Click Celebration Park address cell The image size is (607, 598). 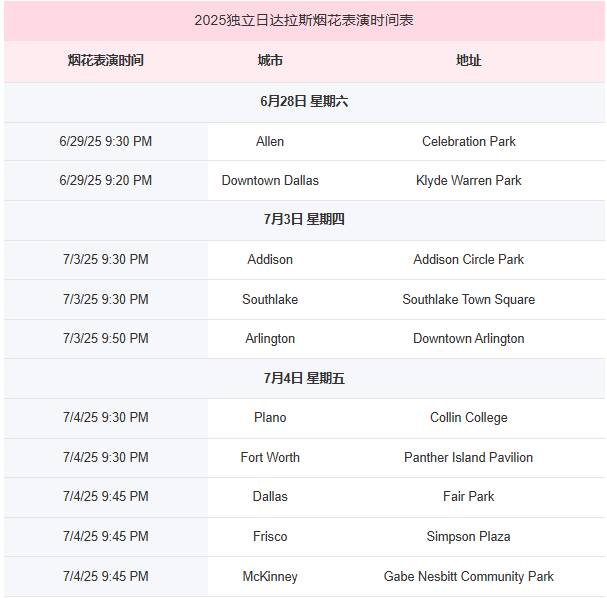tap(468, 142)
